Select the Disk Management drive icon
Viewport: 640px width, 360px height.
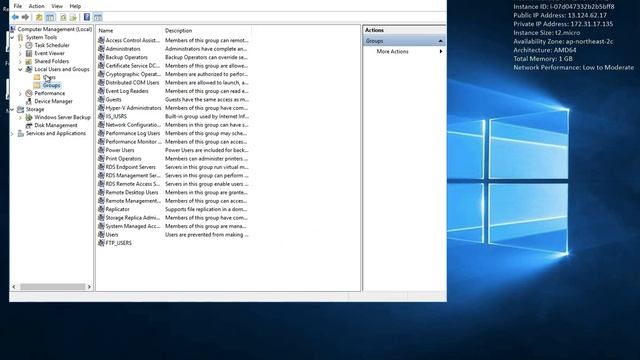[x=29, y=125]
